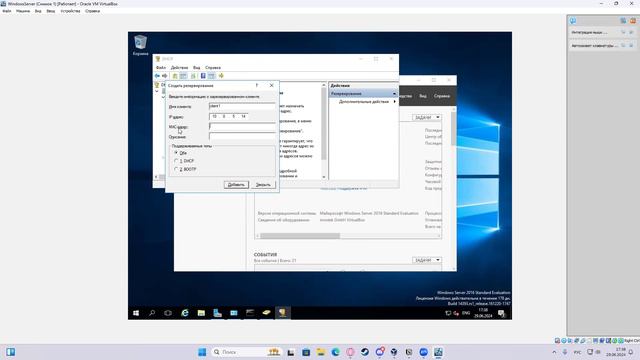Launch Steam from the host taskbar

[x=365, y=352]
